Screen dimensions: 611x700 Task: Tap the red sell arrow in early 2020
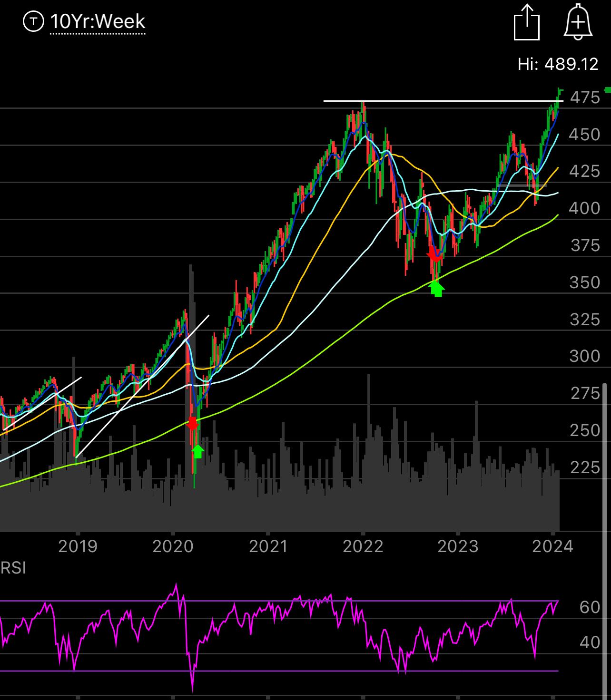pos(192,424)
